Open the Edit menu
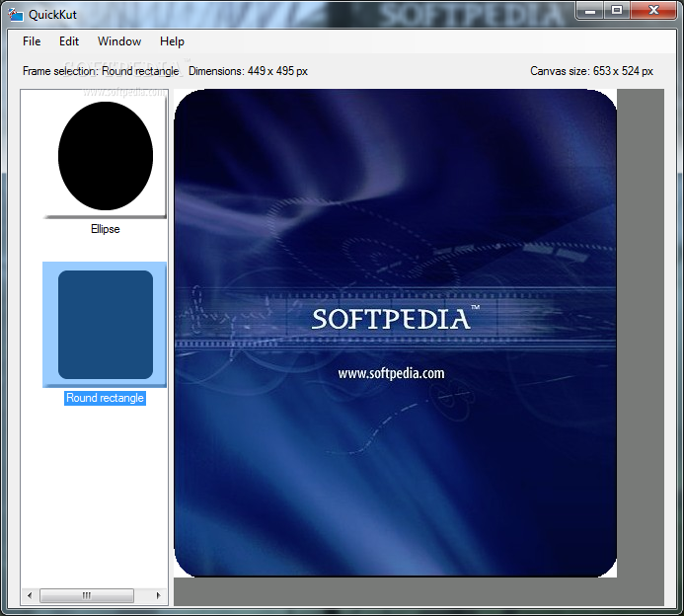The image size is (684, 616). 69,41
